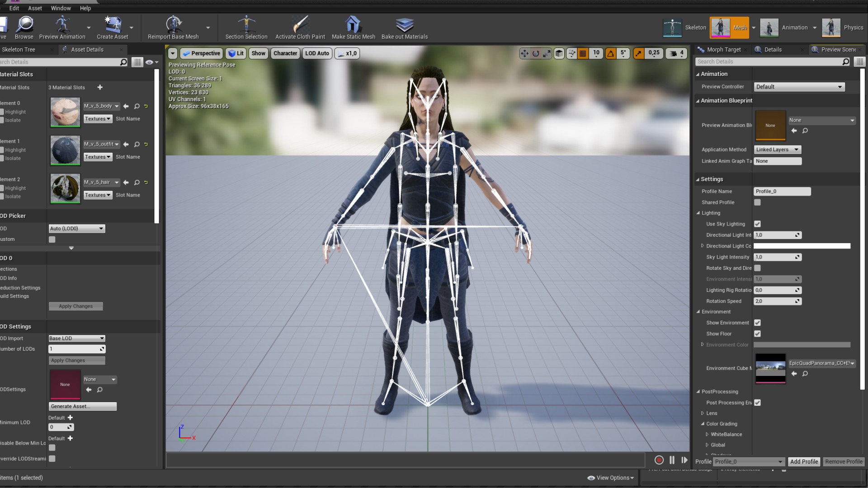Open Preview Controller Default dropdown
This screenshot has width=868, height=488.
tap(799, 87)
